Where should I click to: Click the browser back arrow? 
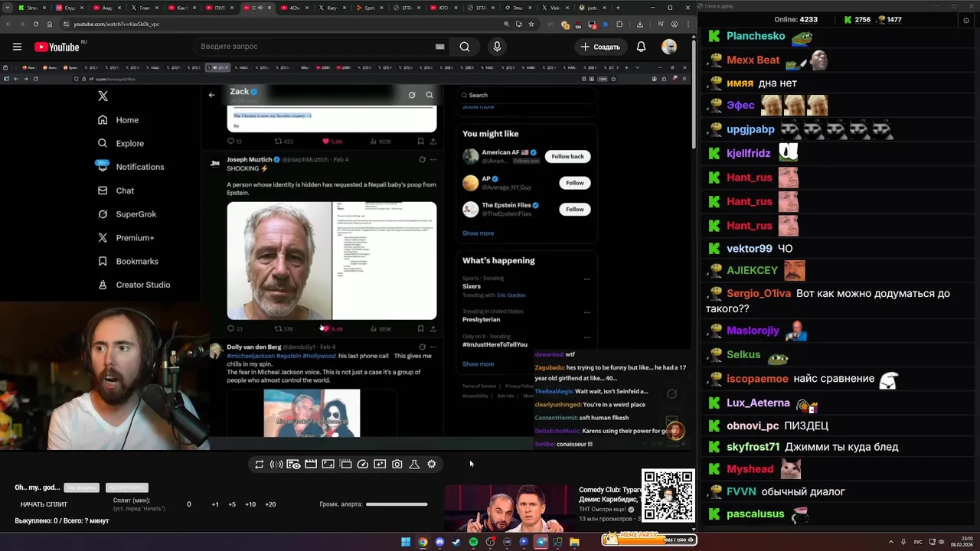click(8, 24)
